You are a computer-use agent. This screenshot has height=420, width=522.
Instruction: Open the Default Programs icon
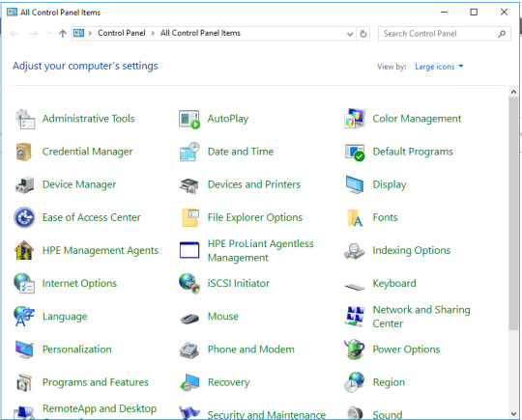[x=355, y=153]
